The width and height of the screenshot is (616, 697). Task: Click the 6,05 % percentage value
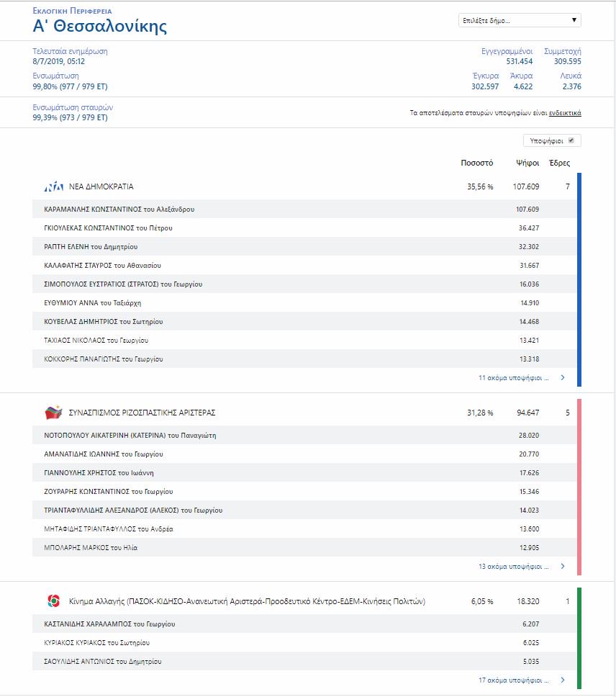point(482,601)
